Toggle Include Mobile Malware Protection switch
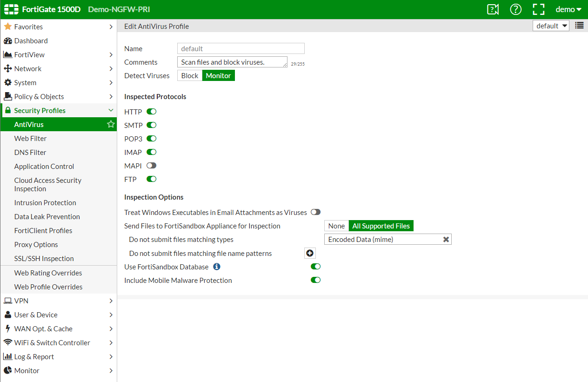 point(316,280)
